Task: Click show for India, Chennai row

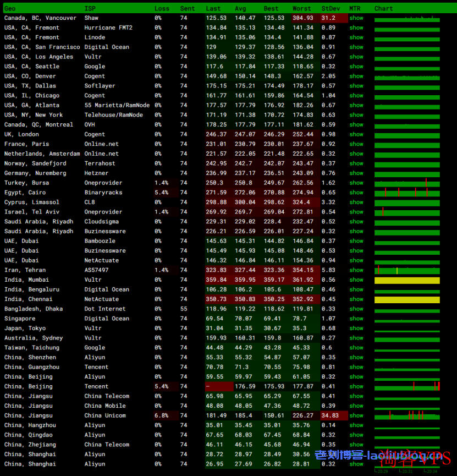Action: pyautogui.click(x=356, y=299)
